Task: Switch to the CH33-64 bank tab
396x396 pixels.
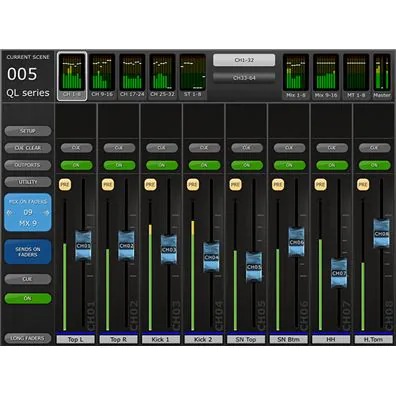Action: pyautogui.click(x=244, y=78)
